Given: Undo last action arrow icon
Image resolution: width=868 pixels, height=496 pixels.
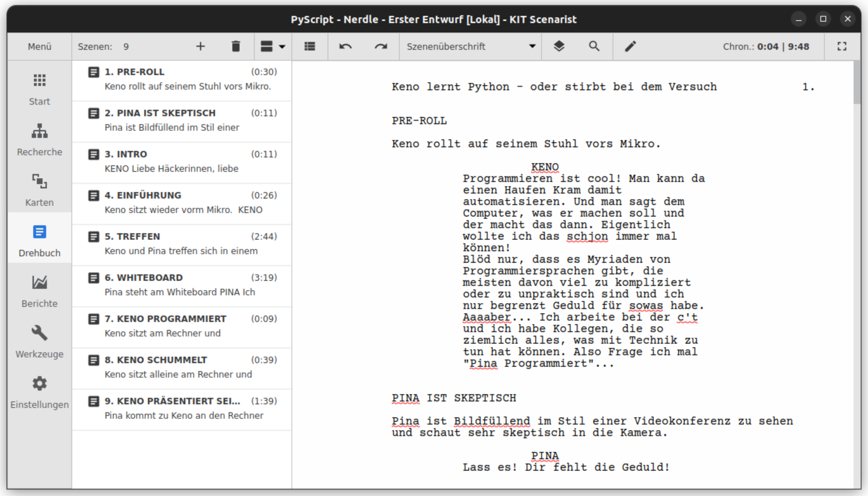Looking at the screenshot, I should [x=345, y=47].
